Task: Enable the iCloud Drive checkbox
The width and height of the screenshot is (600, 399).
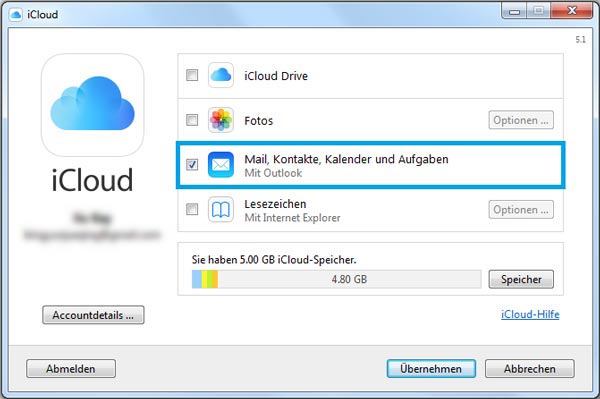Action: pyautogui.click(x=192, y=75)
